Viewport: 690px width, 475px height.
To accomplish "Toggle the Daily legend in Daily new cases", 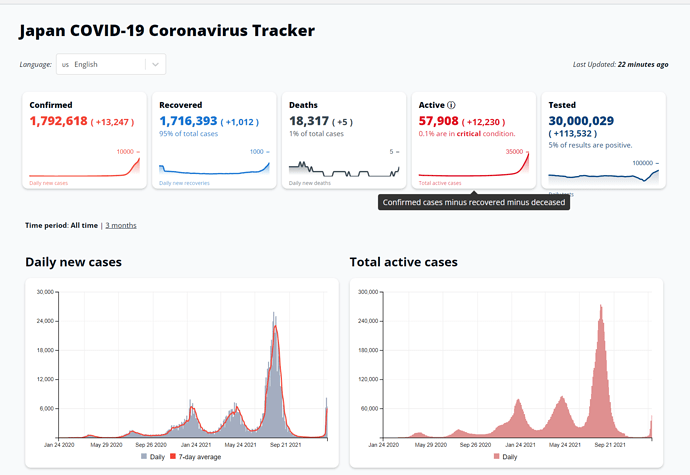I will [x=154, y=457].
